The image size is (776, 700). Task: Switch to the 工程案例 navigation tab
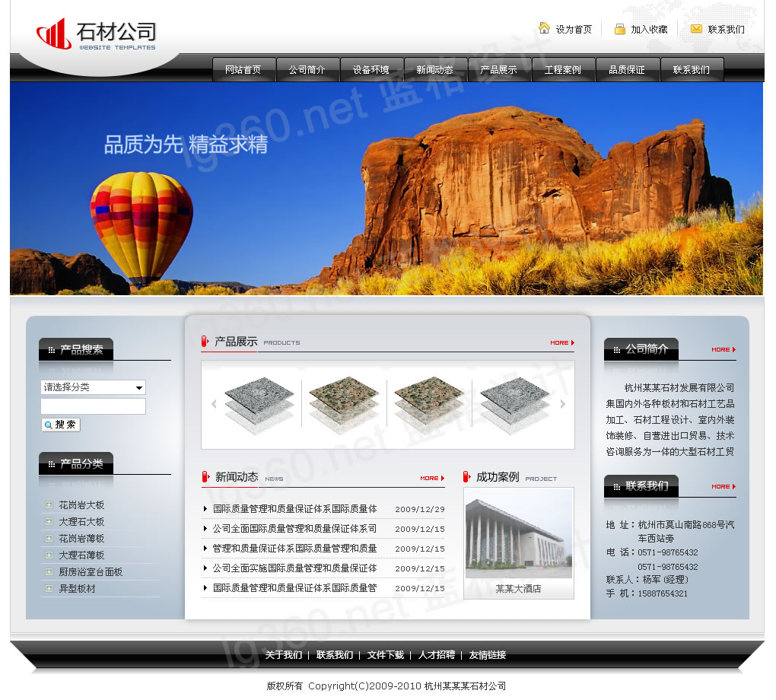(x=563, y=69)
